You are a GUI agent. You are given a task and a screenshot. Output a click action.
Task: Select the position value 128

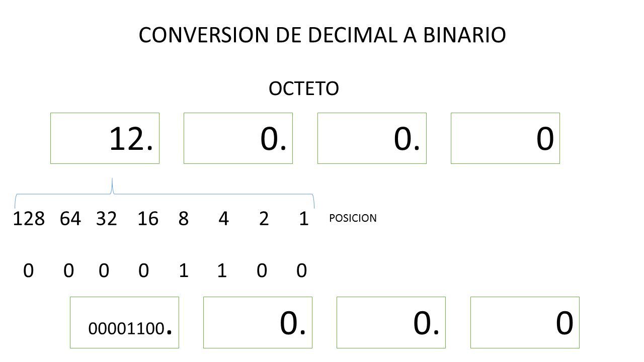point(29,219)
